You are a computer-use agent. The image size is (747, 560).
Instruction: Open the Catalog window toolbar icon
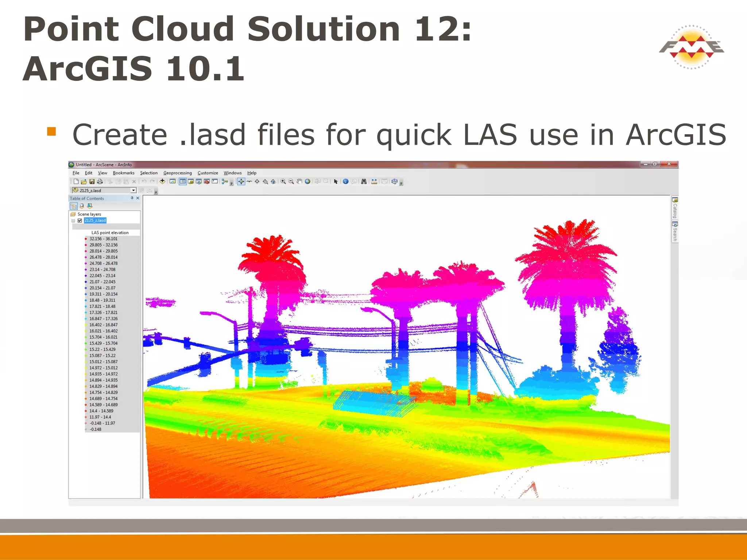(x=191, y=181)
